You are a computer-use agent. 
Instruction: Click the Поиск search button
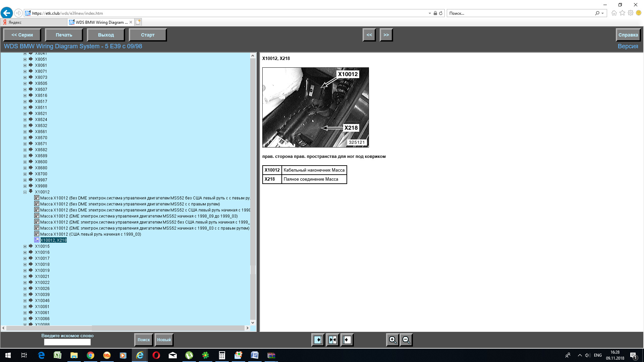tap(144, 340)
